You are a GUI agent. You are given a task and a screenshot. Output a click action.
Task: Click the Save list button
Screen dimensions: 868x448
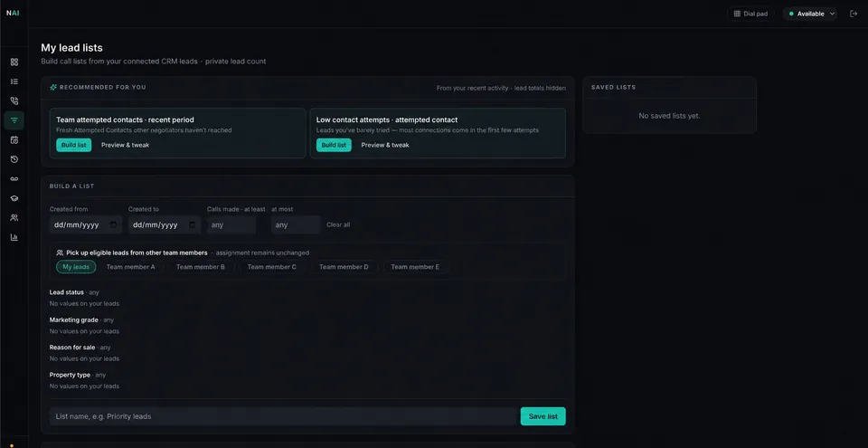pos(543,416)
